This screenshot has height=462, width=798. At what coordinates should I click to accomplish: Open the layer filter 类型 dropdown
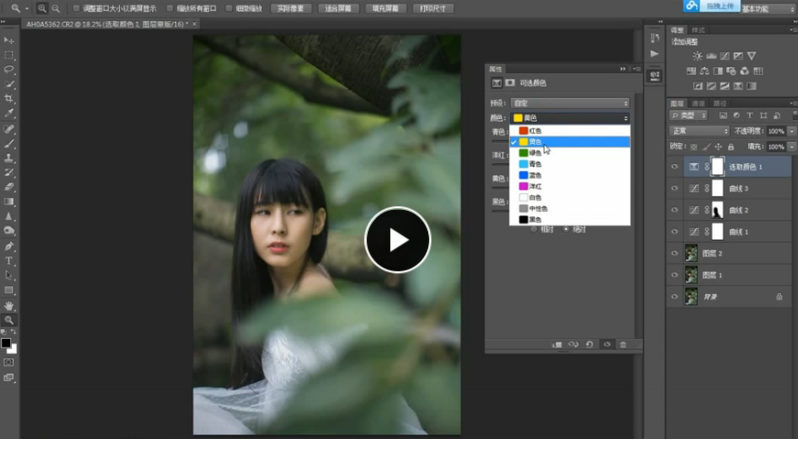click(689, 116)
